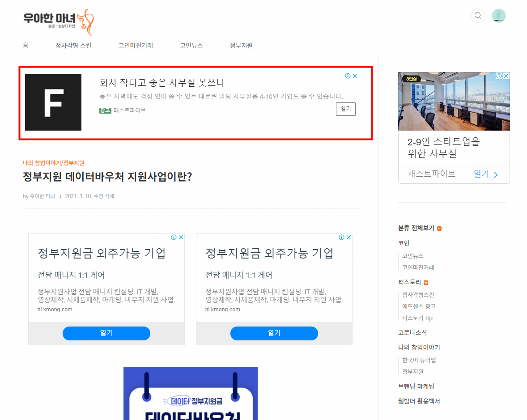Select the 브랜딩 마케팅 category
Image resolution: width=527 pixels, height=420 pixels.
416,386
